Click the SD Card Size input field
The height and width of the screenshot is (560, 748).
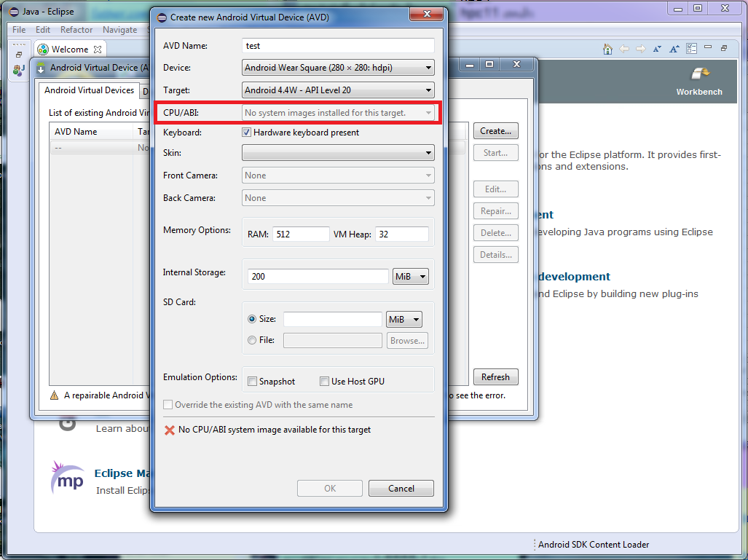[333, 319]
